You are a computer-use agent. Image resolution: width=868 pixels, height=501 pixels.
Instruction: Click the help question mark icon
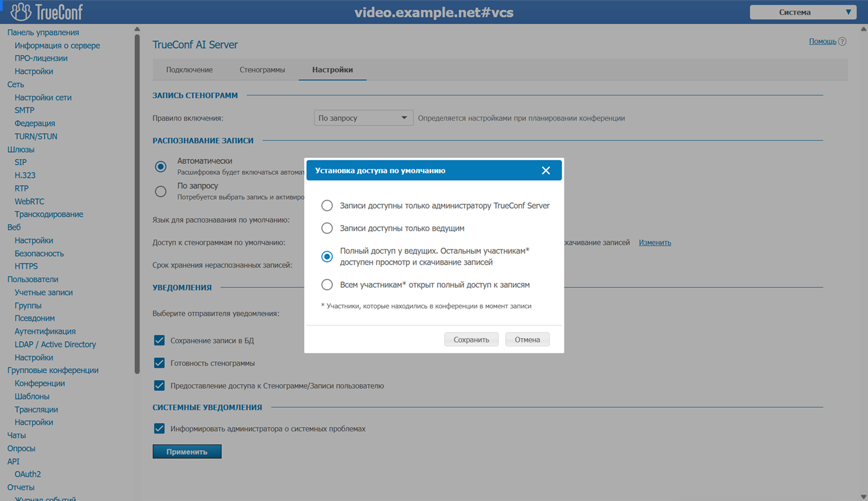pos(842,42)
